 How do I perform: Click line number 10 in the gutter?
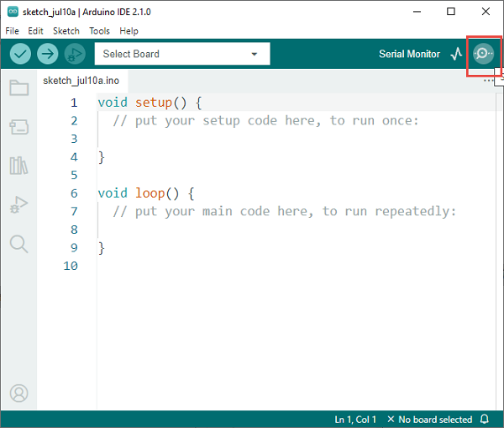coord(71,266)
